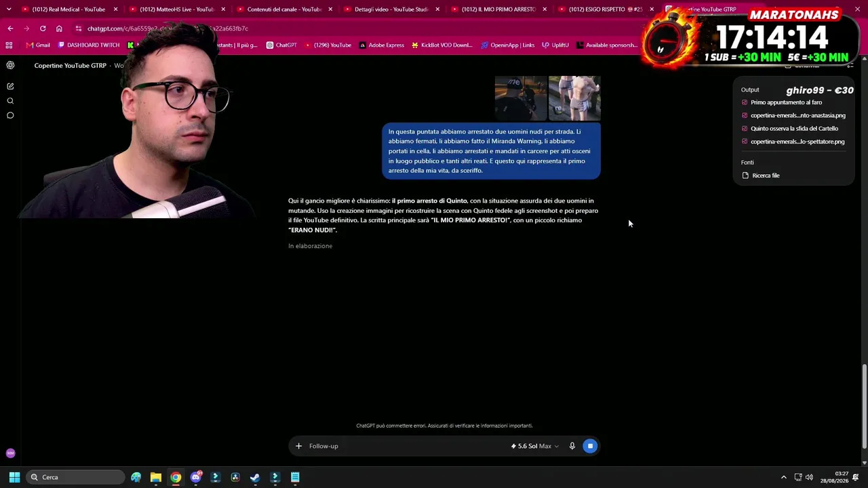Click the vertical page scrollbar thumb

(x=864, y=407)
